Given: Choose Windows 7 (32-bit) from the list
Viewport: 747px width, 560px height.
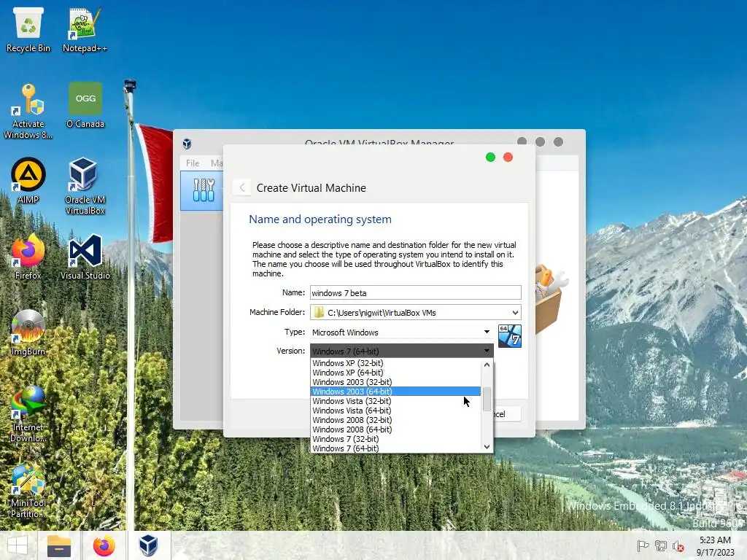Looking at the screenshot, I should click(x=395, y=439).
